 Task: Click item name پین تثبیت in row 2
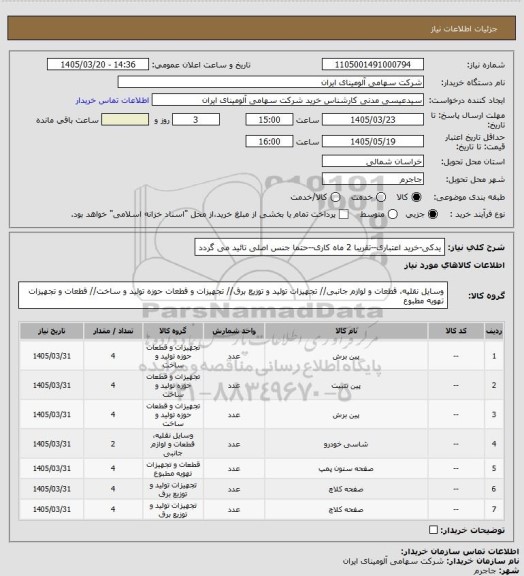click(346, 386)
